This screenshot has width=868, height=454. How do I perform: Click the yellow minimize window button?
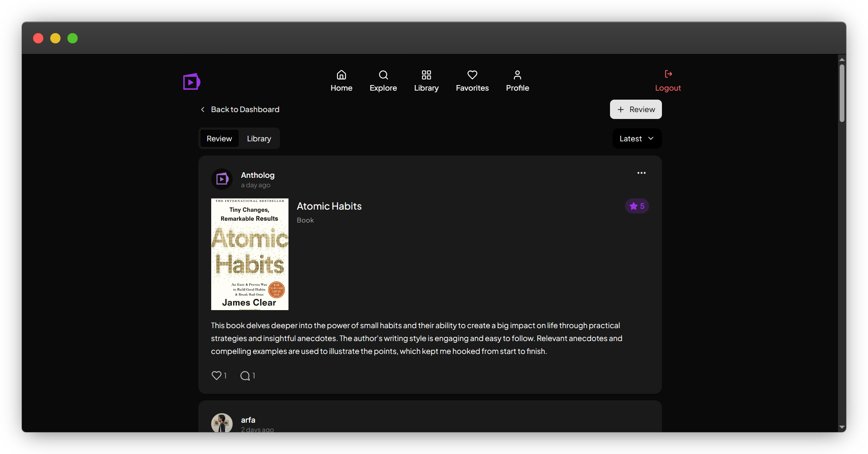55,38
